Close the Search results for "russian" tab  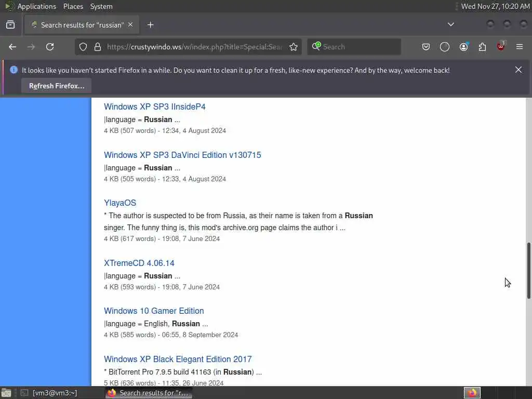130,25
